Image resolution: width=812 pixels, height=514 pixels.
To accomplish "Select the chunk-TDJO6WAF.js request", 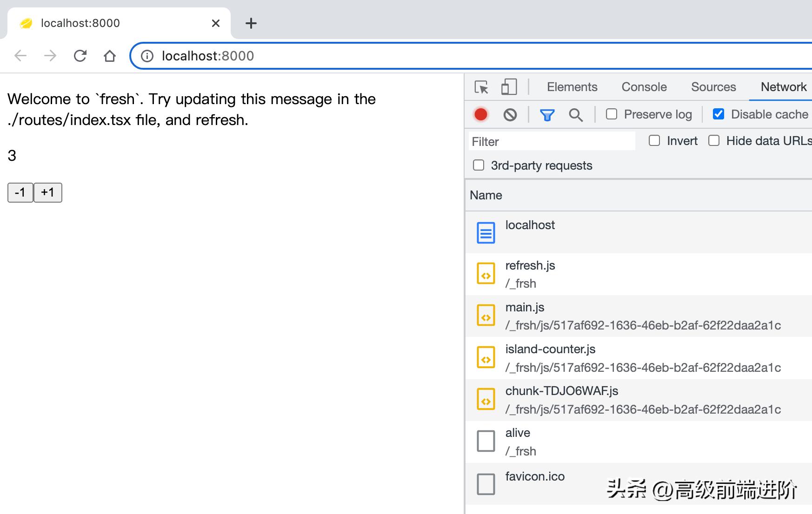I will [639, 400].
